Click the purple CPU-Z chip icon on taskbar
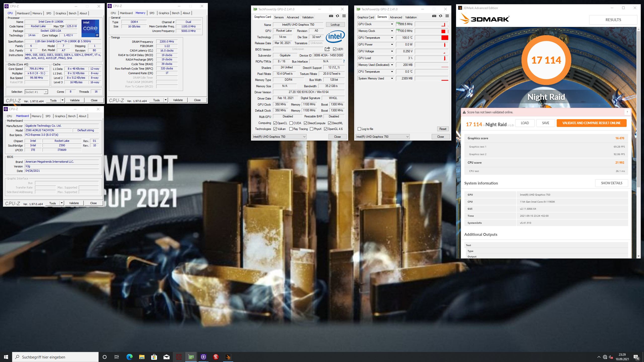The width and height of the screenshot is (644, 362). 204,357
